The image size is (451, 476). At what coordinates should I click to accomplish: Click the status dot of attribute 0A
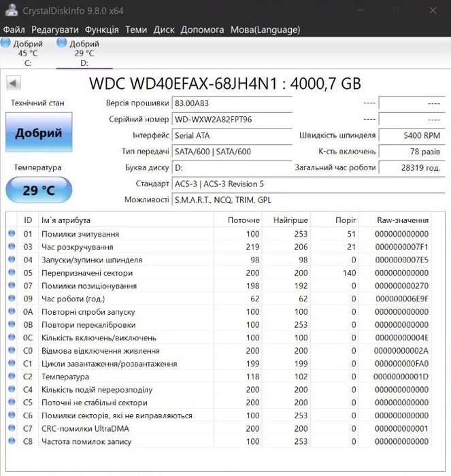pyautogui.click(x=12, y=311)
